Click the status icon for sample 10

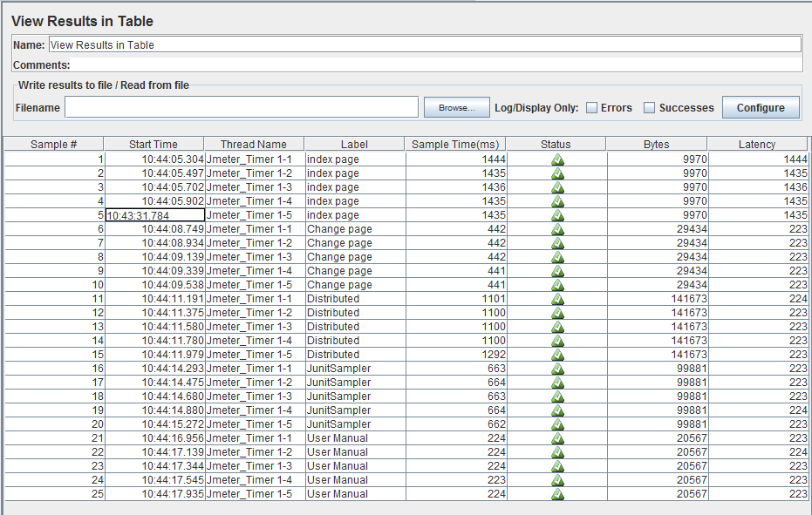(x=557, y=285)
